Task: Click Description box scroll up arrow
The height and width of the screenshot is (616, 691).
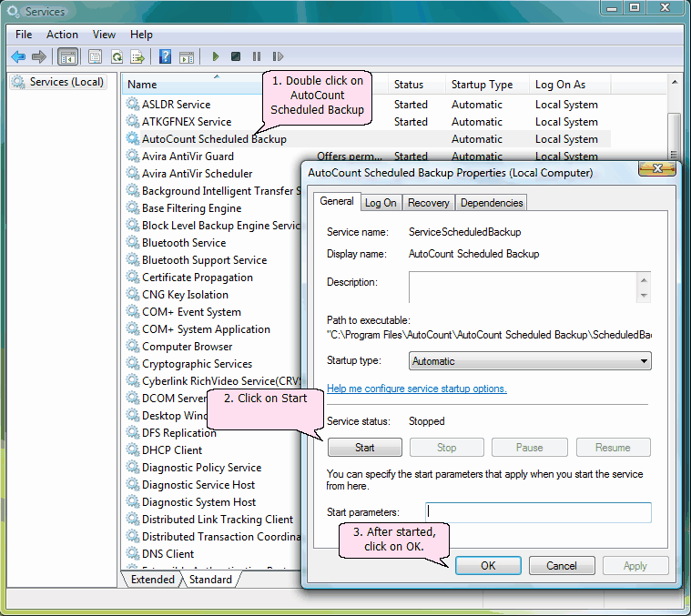Action: tap(644, 280)
